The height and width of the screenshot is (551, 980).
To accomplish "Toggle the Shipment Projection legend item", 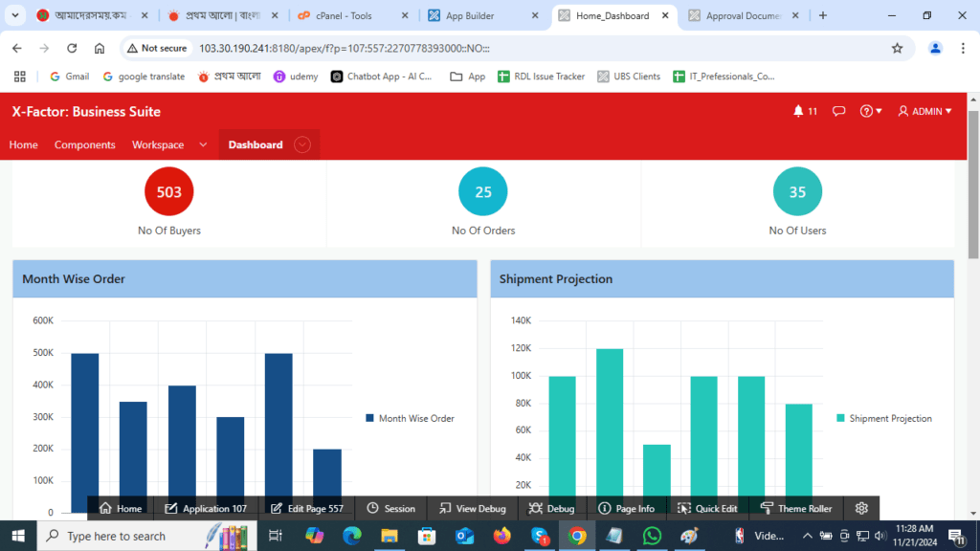I will pyautogui.click(x=883, y=418).
